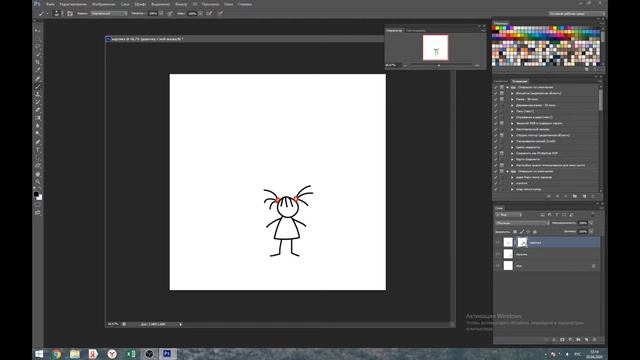Open Windows Start button
The image size is (640, 360).
pos(39,354)
